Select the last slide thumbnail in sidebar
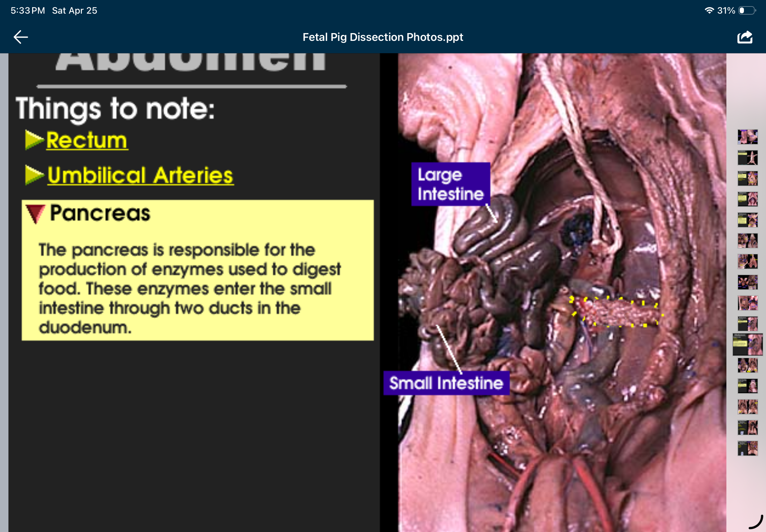This screenshot has width=766, height=532. (x=747, y=448)
